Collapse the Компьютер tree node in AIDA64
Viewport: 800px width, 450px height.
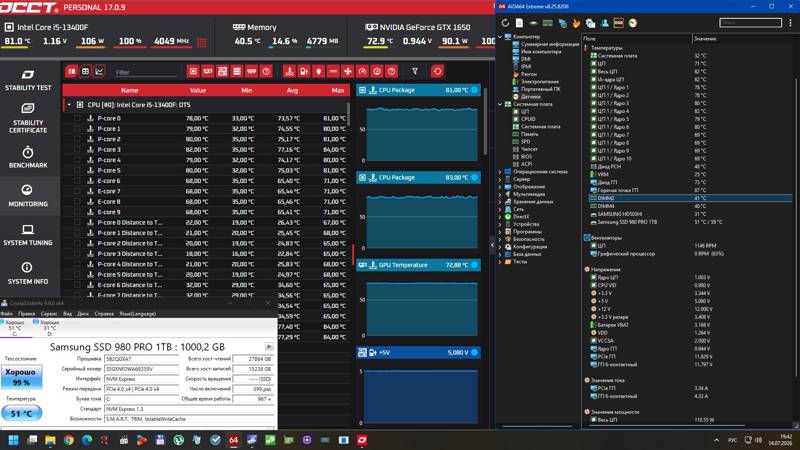tap(500, 37)
